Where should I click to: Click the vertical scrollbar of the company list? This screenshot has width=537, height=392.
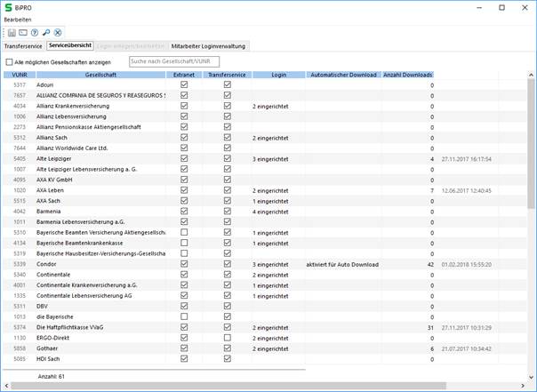(x=531, y=222)
